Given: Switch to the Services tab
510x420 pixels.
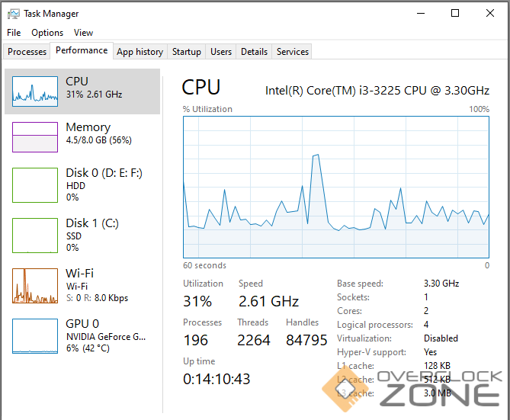Looking at the screenshot, I should coord(293,52).
